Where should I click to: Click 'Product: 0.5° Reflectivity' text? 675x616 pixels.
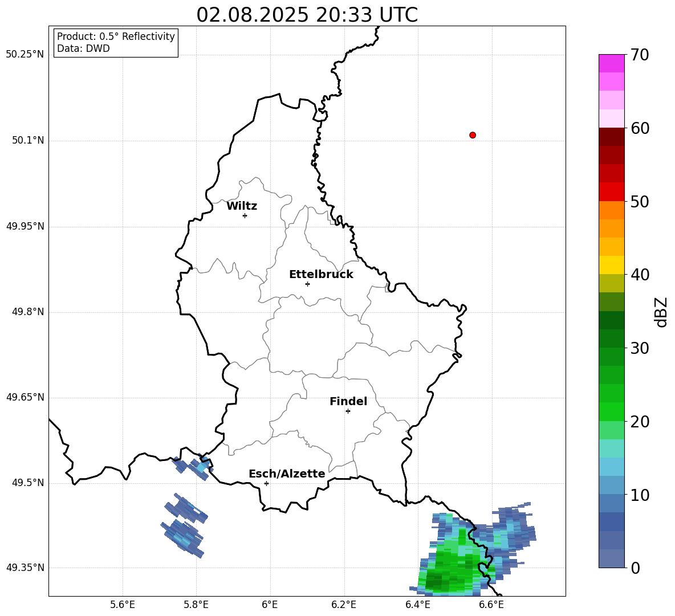(116, 36)
